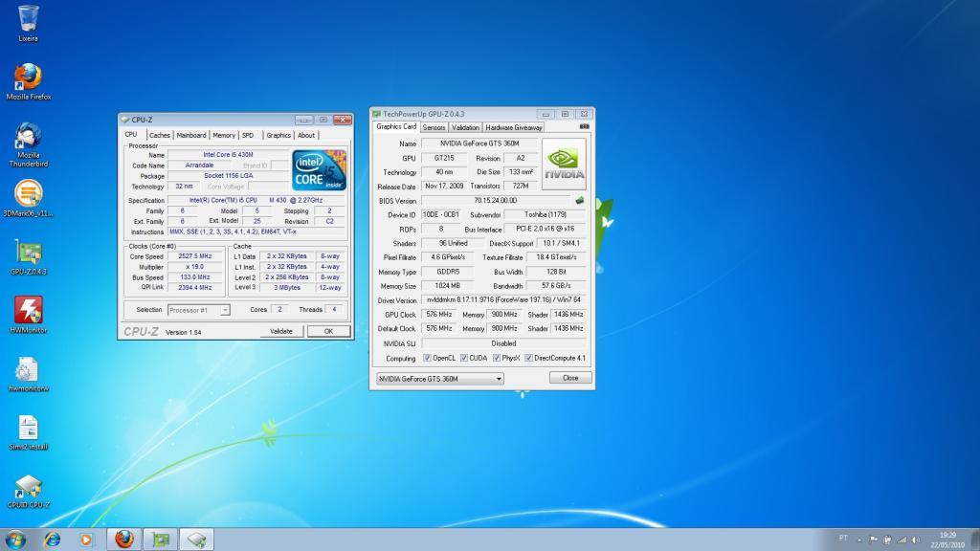Toggle the DirectCompute 4.1 checkbox
The image size is (980, 551).
point(528,358)
